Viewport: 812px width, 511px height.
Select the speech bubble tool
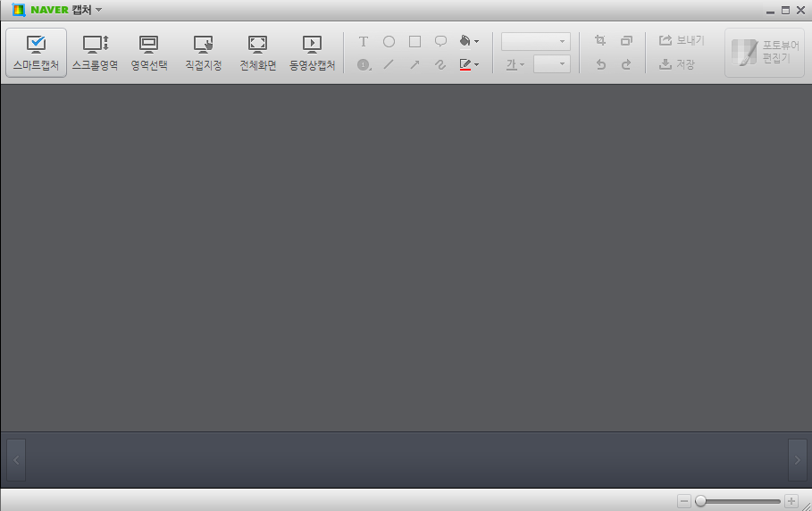[x=440, y=41]
